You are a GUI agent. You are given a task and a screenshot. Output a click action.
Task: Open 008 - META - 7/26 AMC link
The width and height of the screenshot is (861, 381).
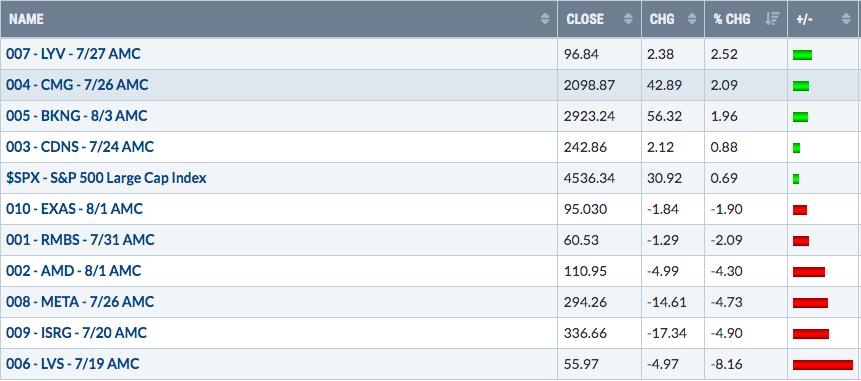[80, 302]
